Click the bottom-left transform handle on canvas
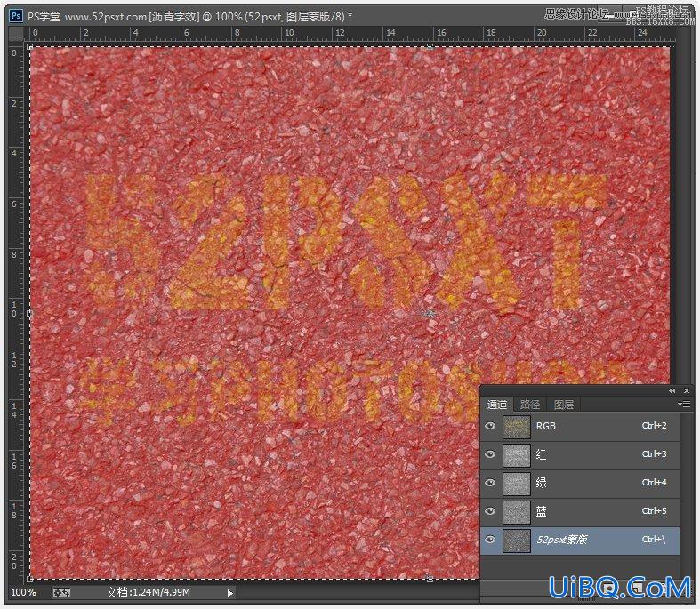The image size is (700, 609). [x=29, y=579]
